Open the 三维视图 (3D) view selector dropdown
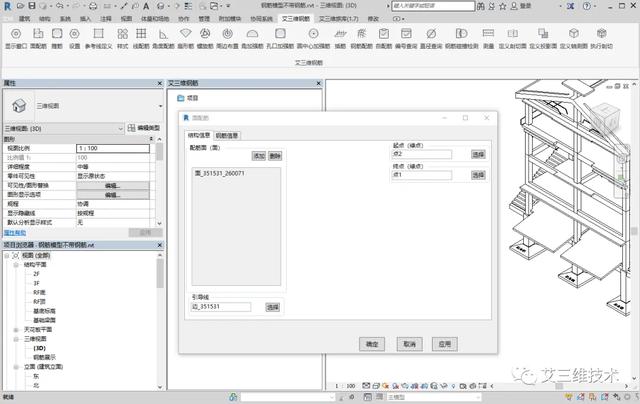The height and width of the screenshot is (404, 640). [x=118, y=128]
